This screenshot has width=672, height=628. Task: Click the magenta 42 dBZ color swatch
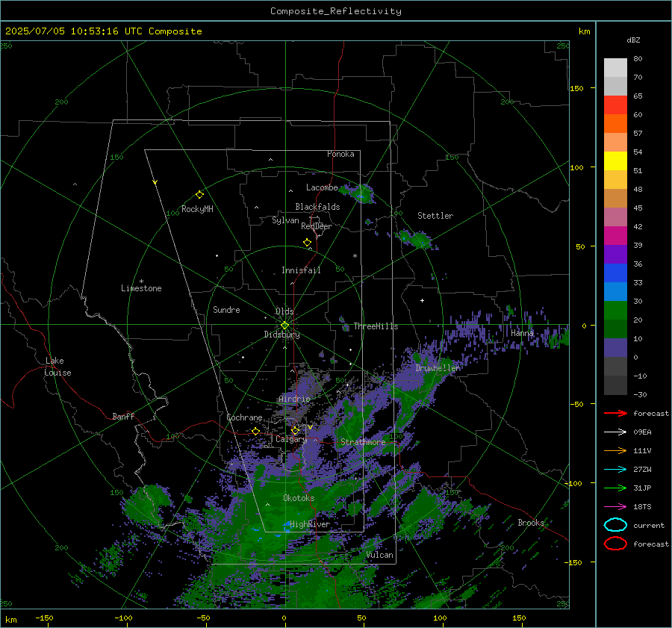click(x=615, y=235)
